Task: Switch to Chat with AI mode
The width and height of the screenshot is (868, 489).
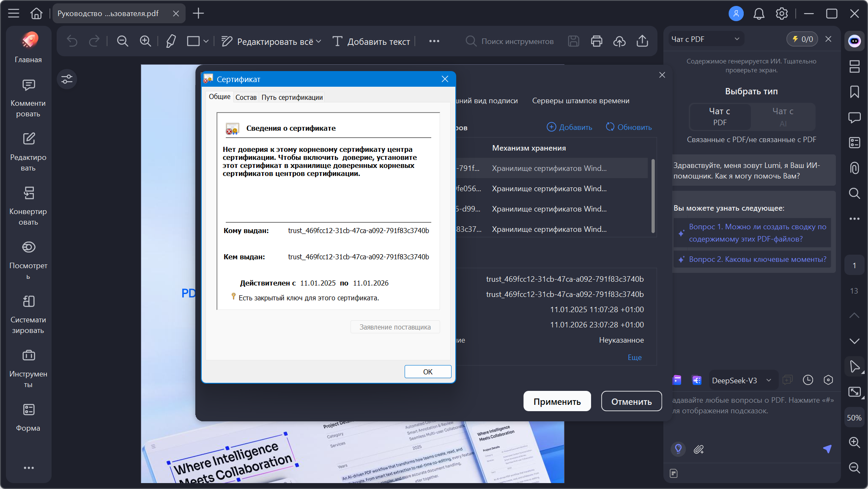Action: pos(783,116)
